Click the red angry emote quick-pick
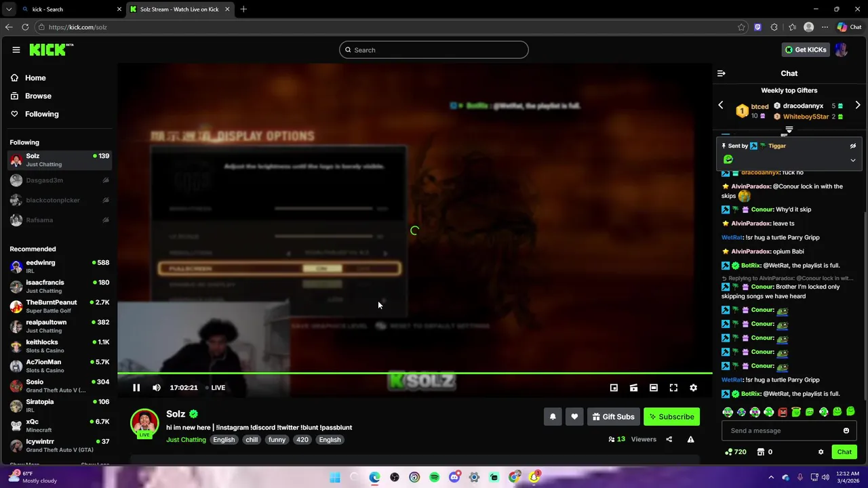The width and height of the screenshot is (868, 488). (783, 412)
